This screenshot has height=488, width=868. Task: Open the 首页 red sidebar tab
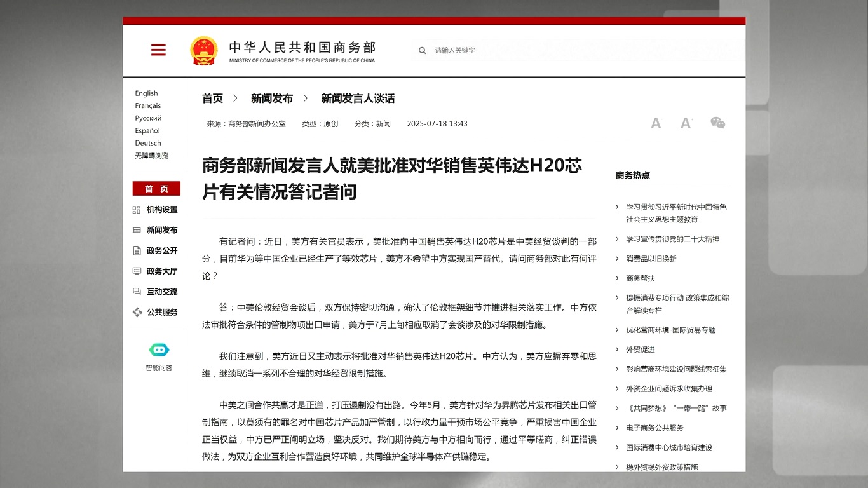pyautogui.click(x=156, y=189)
